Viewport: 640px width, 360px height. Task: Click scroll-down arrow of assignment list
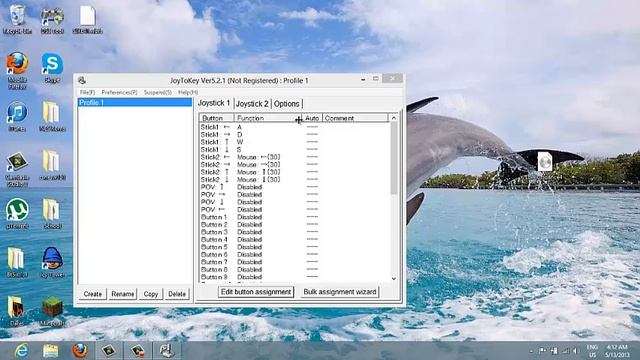393,279
